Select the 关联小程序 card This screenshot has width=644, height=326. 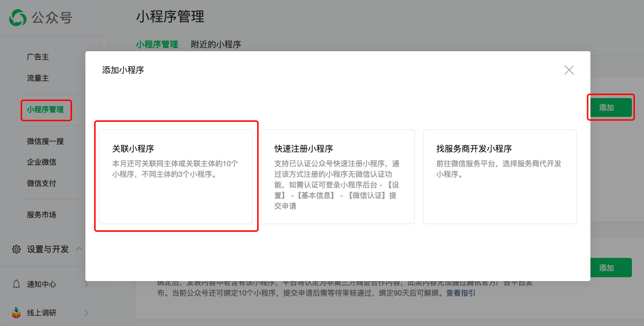point(176,177)
